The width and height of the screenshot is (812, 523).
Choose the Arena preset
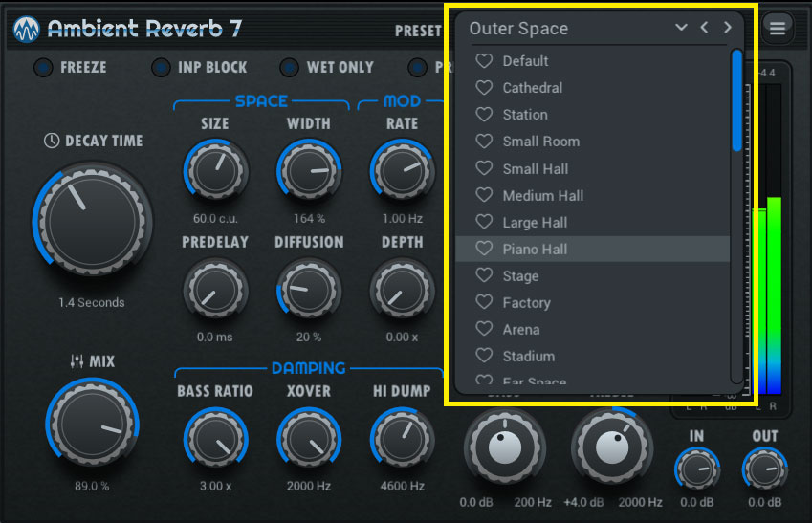click(x=592, y=329)
